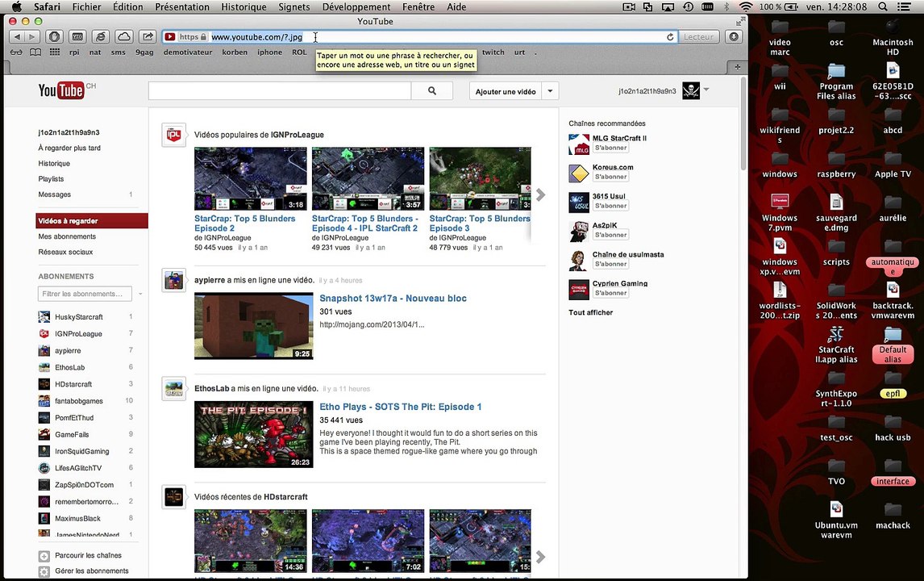The width and height of the screenshot is (924, 581).
Task: Expand the account menu arrow beside avatar
Action: [706, 90]
